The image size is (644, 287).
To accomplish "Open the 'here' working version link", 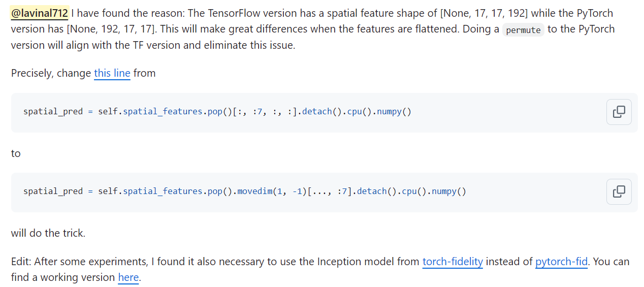I will pyautogui.click(x=128, y=278).
